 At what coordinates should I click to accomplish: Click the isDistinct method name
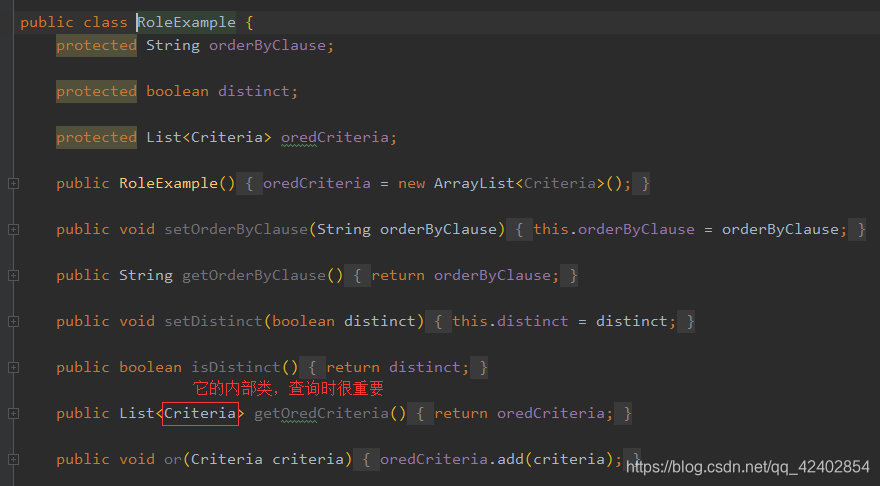(236, 368)
